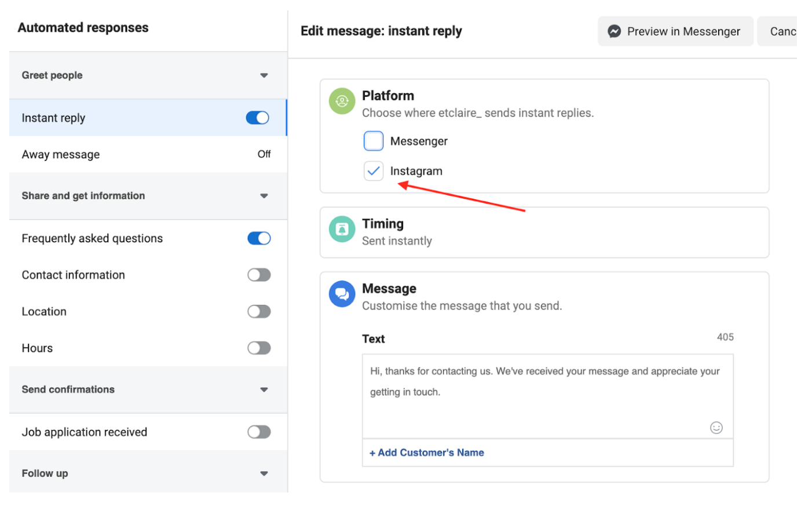Turn on Job application received
This screenshot has width=812, height=525.
(x=259, y=432)
